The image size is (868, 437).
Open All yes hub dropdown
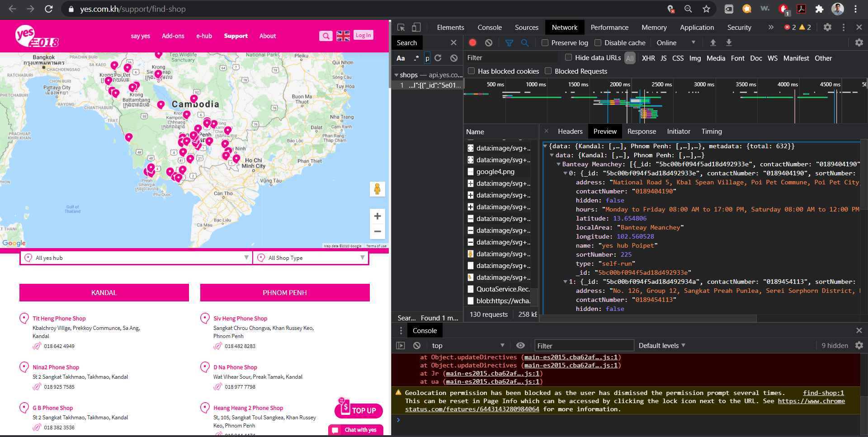point(136,258)
